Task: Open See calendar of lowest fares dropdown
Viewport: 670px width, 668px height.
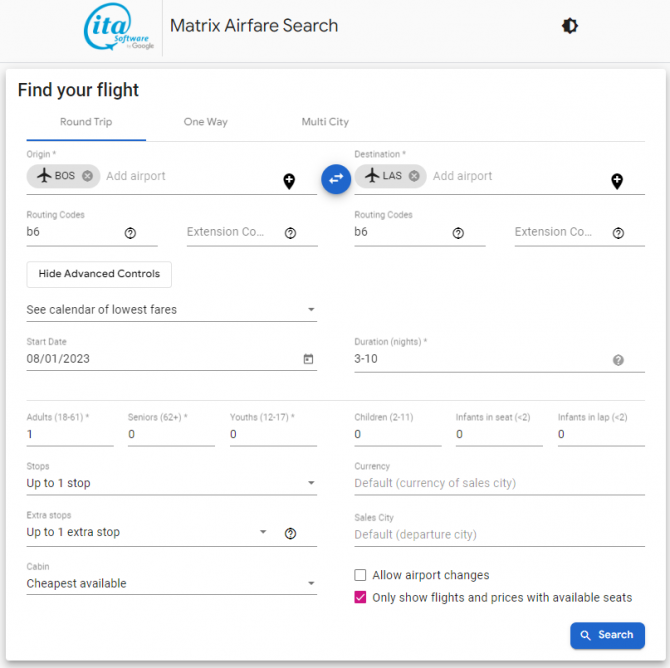Action: [171, 309]
